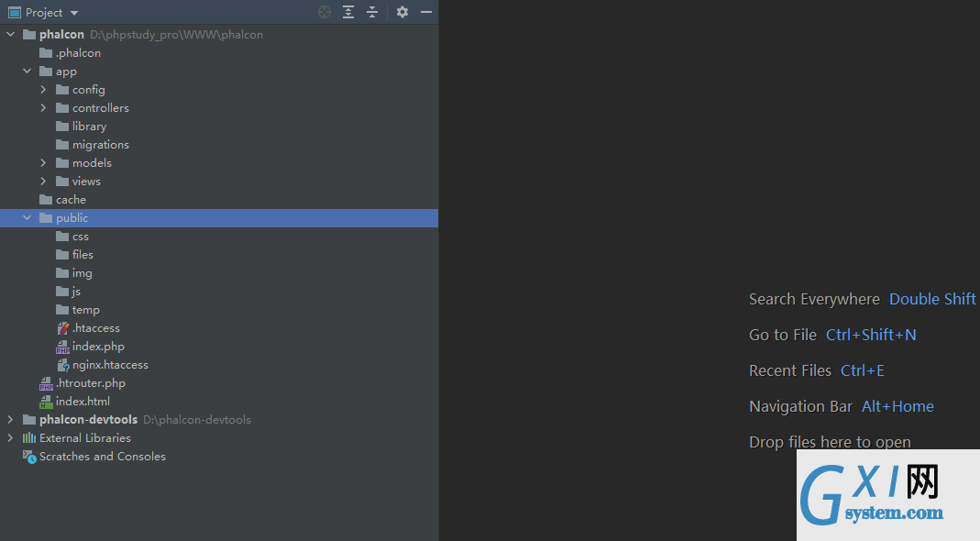Viewport: 980px width, 541px height.
Task: Click the D:\phalcon-devtools path text
Action: tap(197, 420)
